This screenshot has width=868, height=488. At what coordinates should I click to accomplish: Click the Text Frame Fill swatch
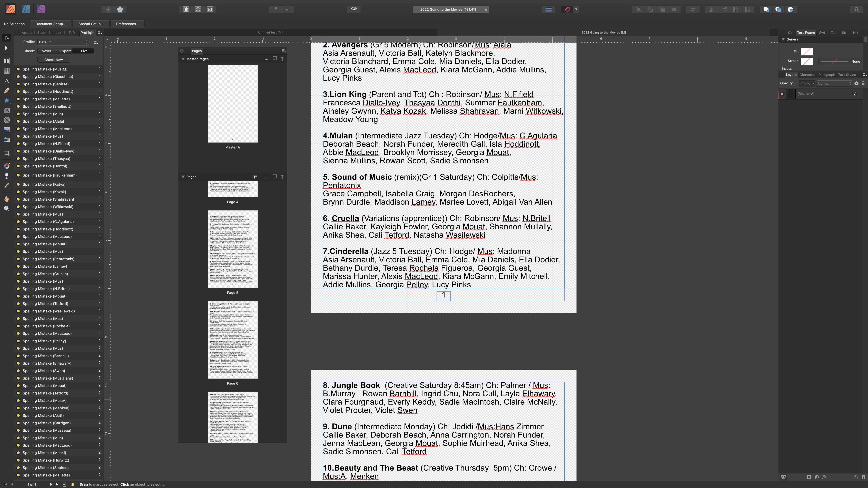pos(807,52)
